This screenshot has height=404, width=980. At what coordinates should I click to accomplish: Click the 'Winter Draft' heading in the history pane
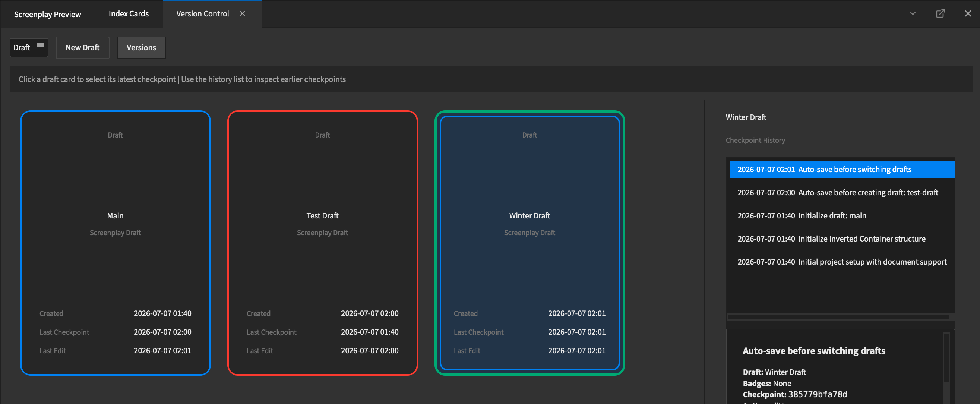point(746,117)
